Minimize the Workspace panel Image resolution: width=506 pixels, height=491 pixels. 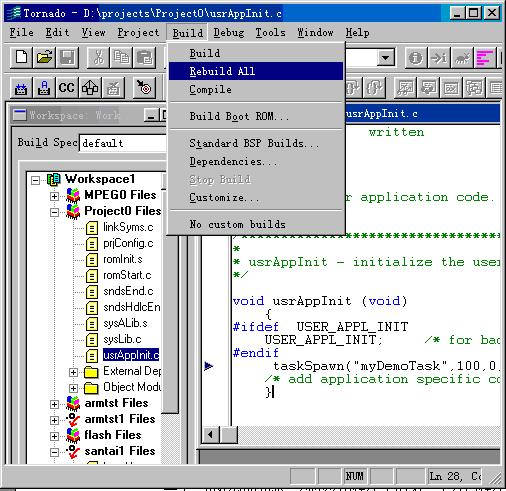pyautogui.click(x=152, y=115)
